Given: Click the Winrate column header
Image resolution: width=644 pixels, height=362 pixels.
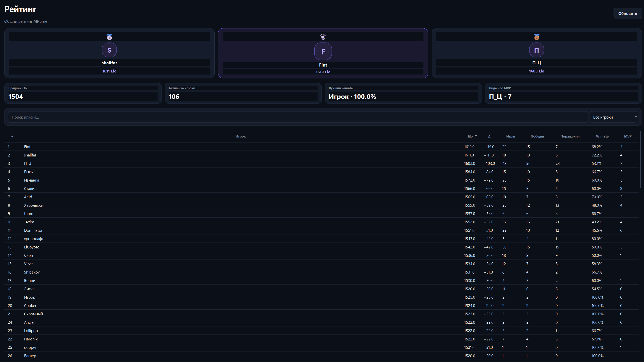Looking at the screenshot, I should click(x=602, y=137).
